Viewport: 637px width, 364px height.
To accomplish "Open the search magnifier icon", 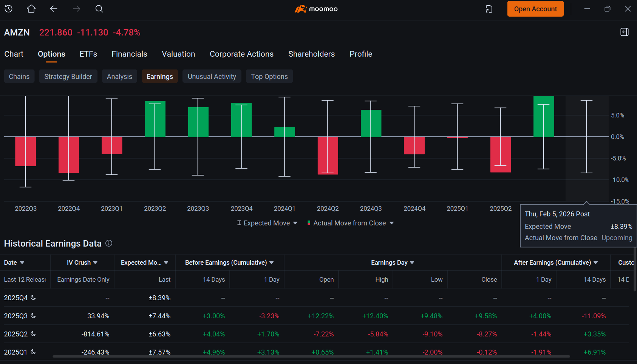I will point(99,9).
